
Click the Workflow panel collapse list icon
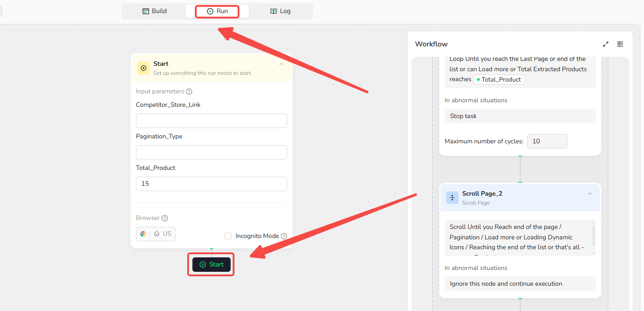[x=620, y=44]
